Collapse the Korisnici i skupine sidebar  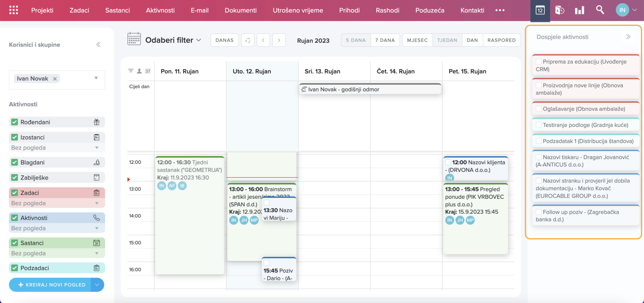coord(98,45)
